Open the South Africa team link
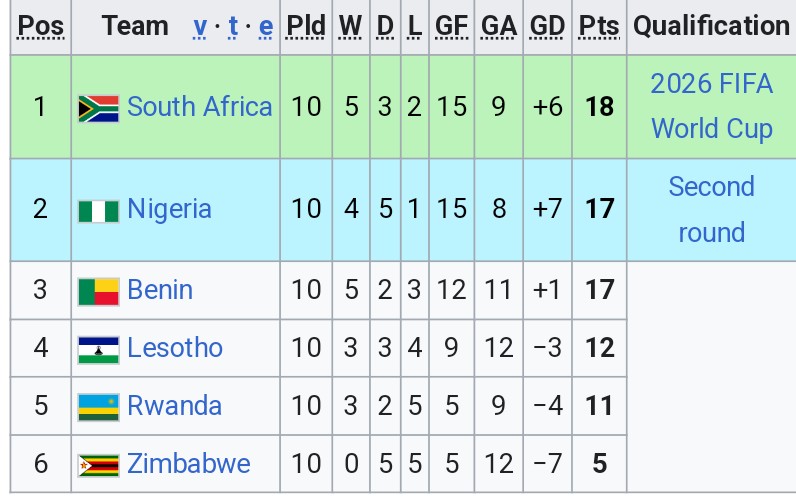 pyautogui.click(x=199, y=107)
